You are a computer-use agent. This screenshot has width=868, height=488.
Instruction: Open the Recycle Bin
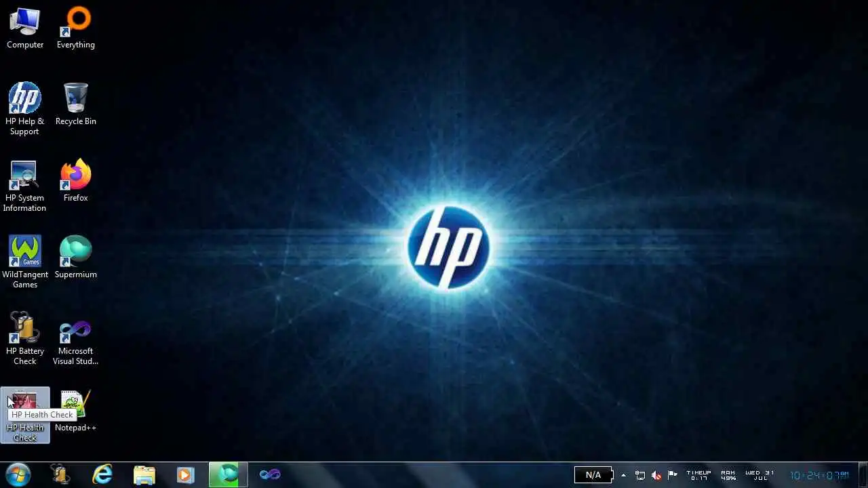click(76, 104)
